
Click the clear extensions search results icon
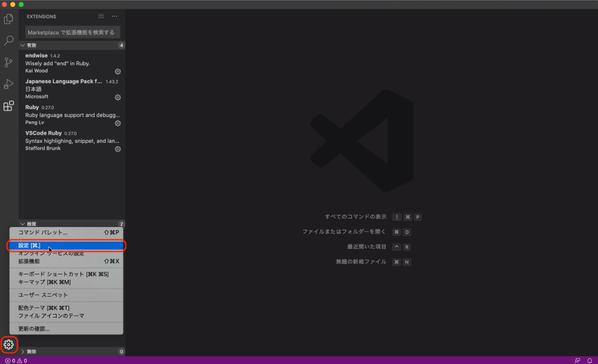pos(101,16)
